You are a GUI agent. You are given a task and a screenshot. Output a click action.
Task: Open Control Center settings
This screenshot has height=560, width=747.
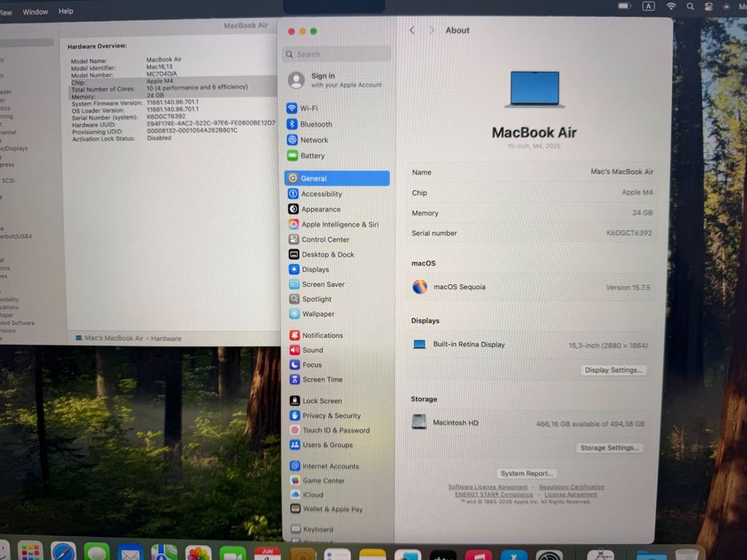point(319,239)
